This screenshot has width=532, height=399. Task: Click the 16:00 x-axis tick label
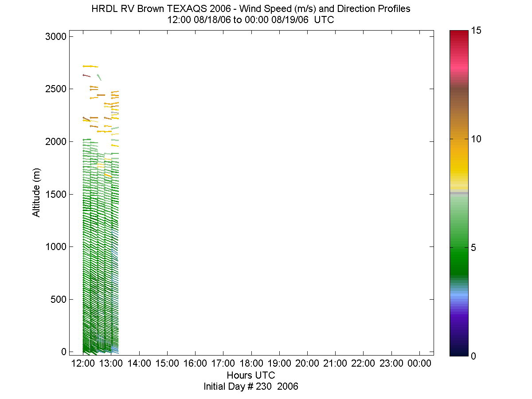195,364
